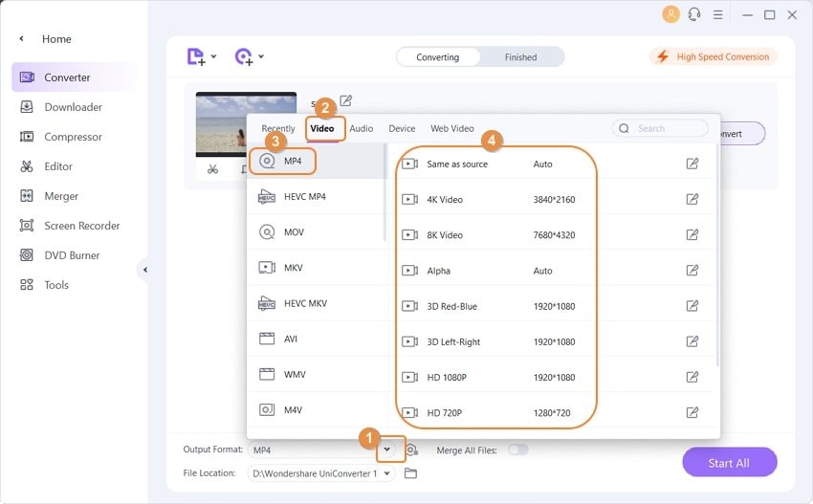Screen dimensions: 813x504
Task: Edit 4K Video preset settings
Action: point(692,199)
